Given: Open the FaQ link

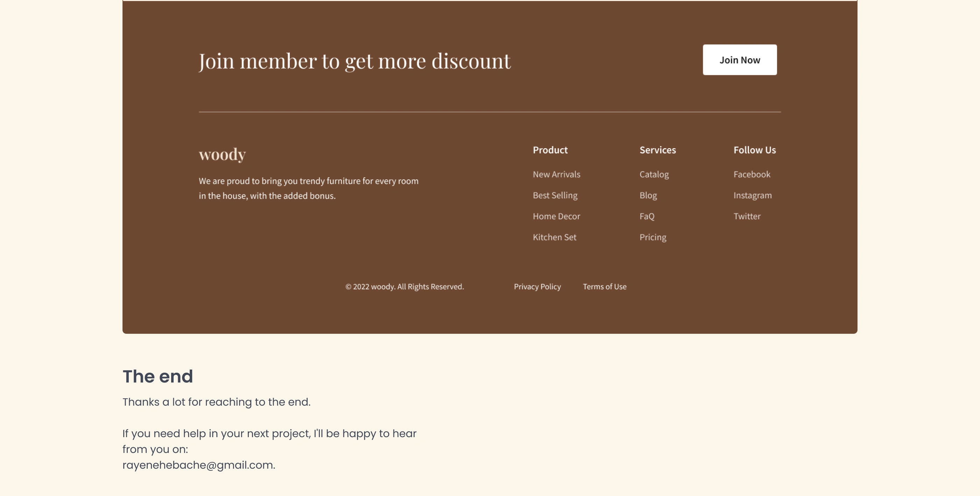Looking at the screenshot, I should point(647,216).
